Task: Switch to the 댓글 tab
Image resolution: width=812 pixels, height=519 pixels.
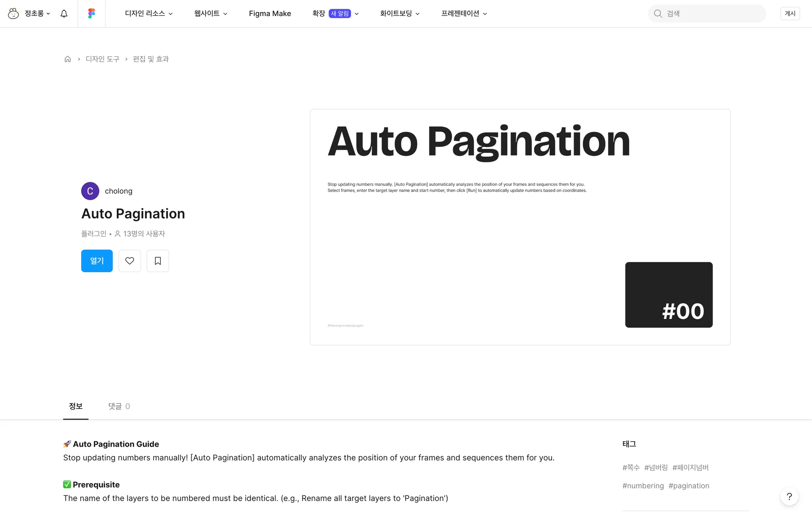Action: 119,406
